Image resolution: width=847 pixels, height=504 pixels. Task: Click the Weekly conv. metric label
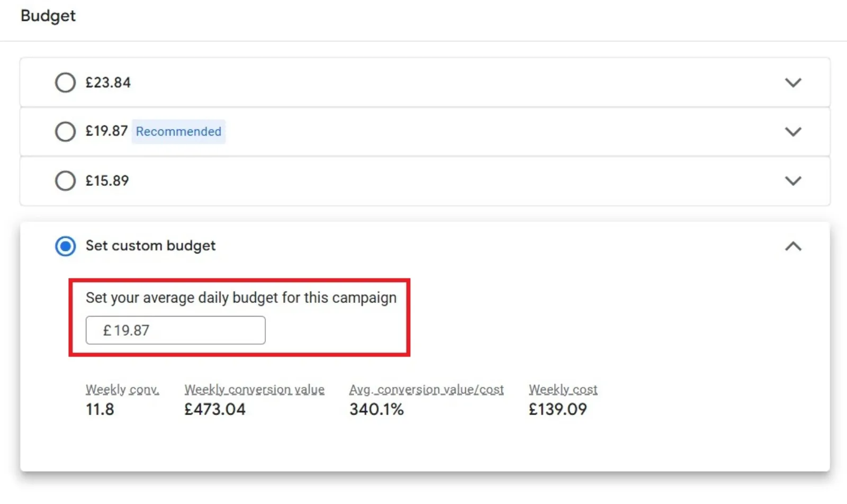point(122,390)
